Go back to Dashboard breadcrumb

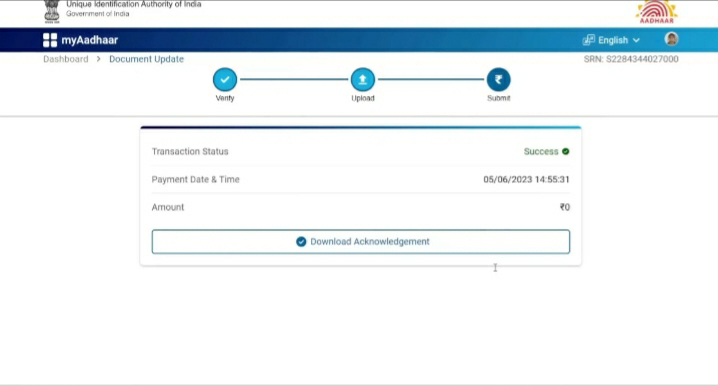point(65,59)
